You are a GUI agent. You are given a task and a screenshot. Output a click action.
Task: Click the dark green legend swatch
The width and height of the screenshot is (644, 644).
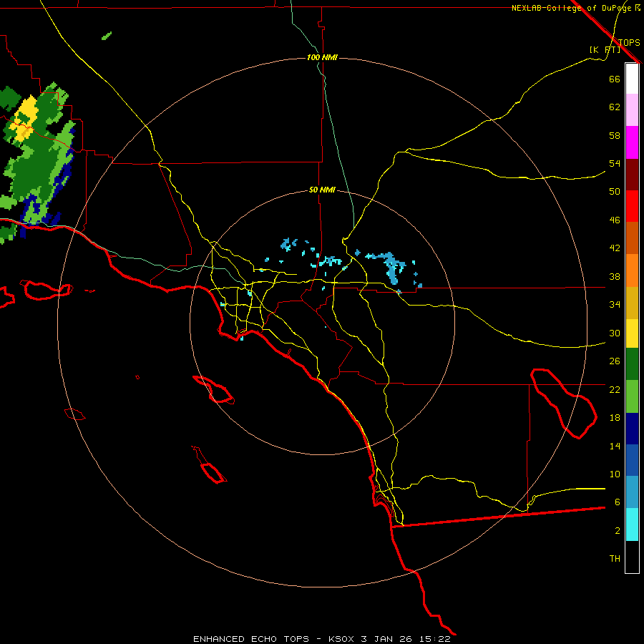(632, 364)
